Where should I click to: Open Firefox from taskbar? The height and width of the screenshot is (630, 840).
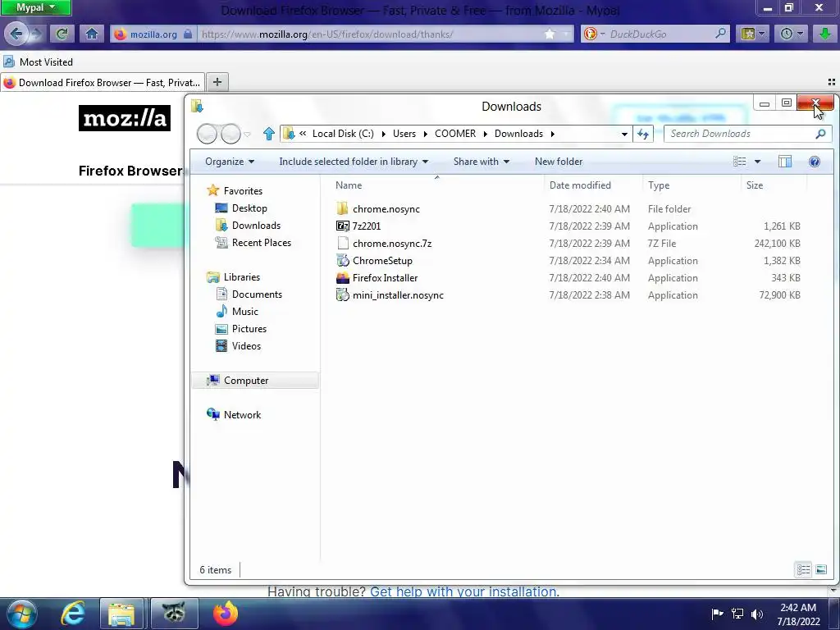pyautogui.click(x=225, y=614)
